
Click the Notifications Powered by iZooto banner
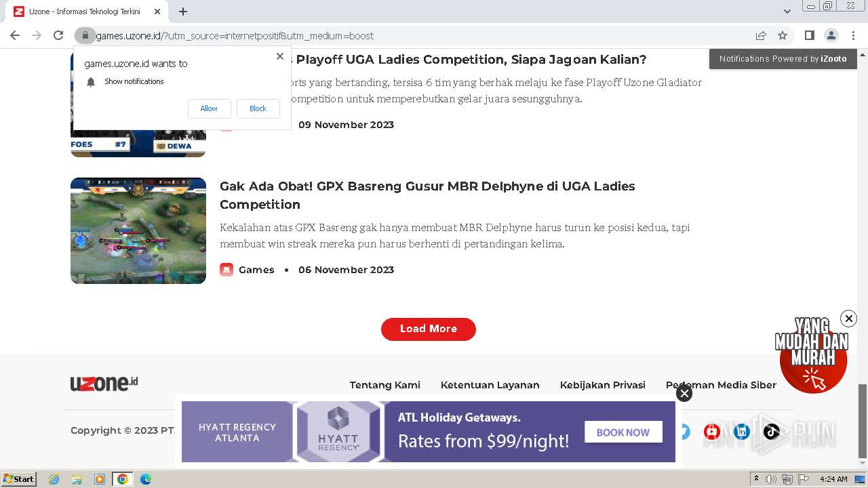click(783, 59)
